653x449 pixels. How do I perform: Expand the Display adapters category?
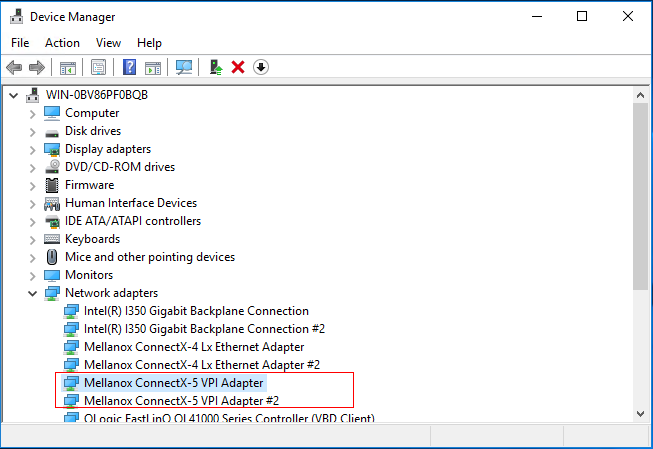pyautogui.click(x=32, y=150)
